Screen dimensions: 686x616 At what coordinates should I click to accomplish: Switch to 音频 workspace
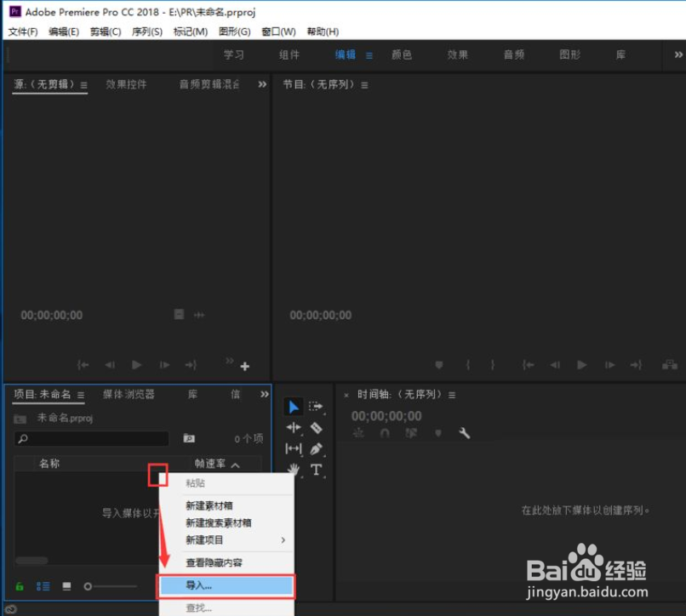pyautogui.click(x=513, y=54)
